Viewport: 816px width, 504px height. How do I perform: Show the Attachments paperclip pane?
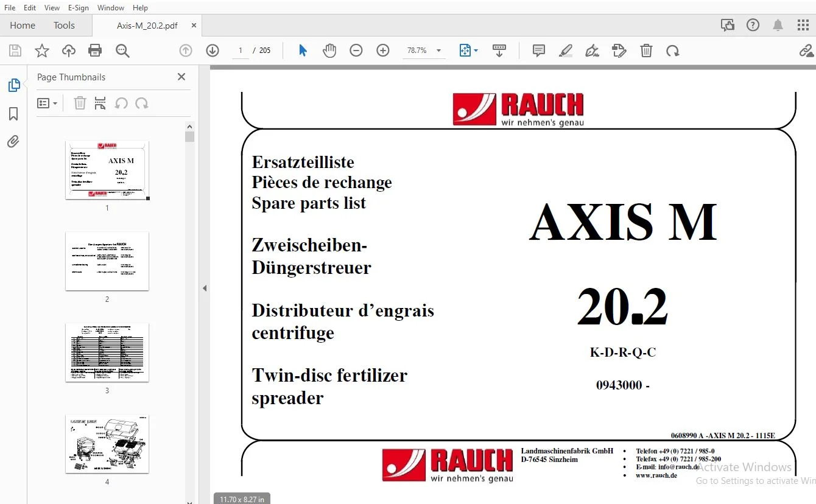13,142
